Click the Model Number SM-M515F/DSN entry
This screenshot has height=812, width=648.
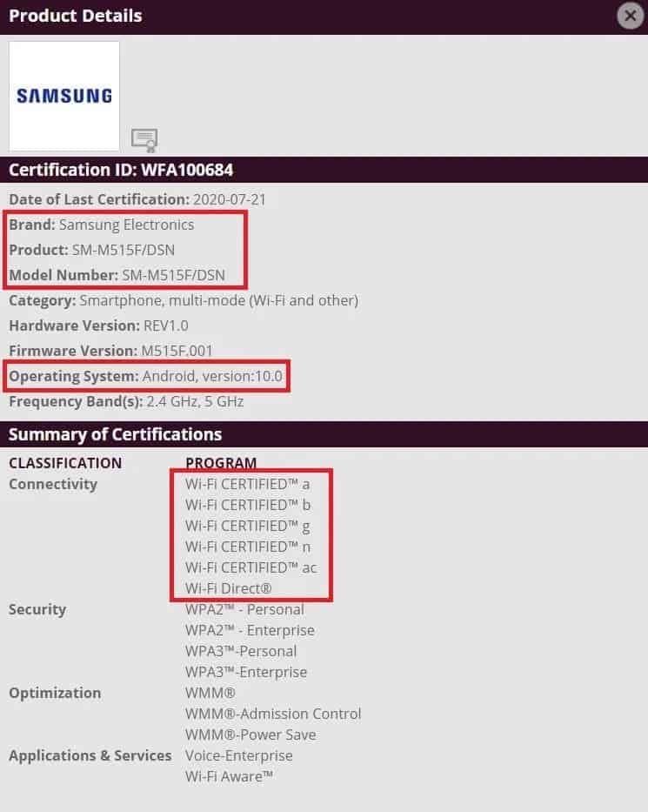point(117,275)
